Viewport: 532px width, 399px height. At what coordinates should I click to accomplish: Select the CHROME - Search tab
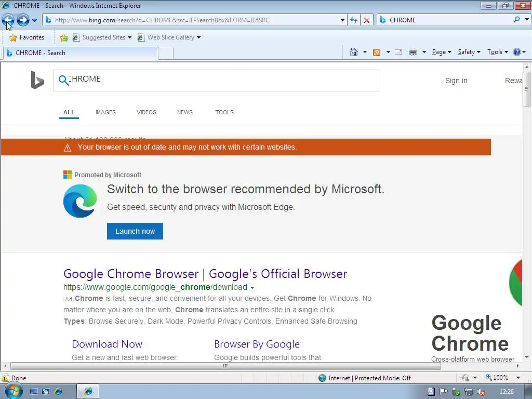(x=80, y=53)
